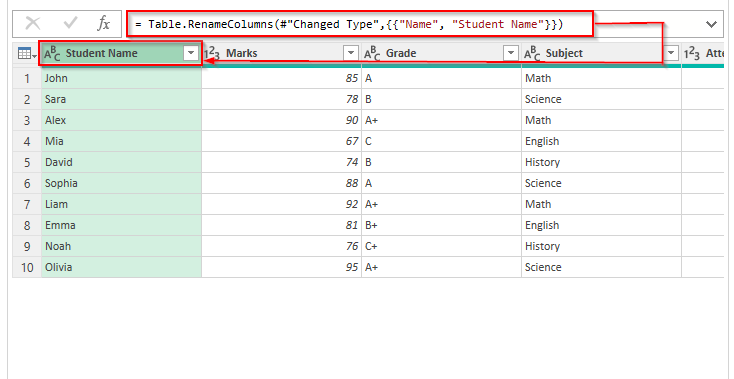Select cell with name Alex
The height and width of the screenshot is (379, 734).
121,120
